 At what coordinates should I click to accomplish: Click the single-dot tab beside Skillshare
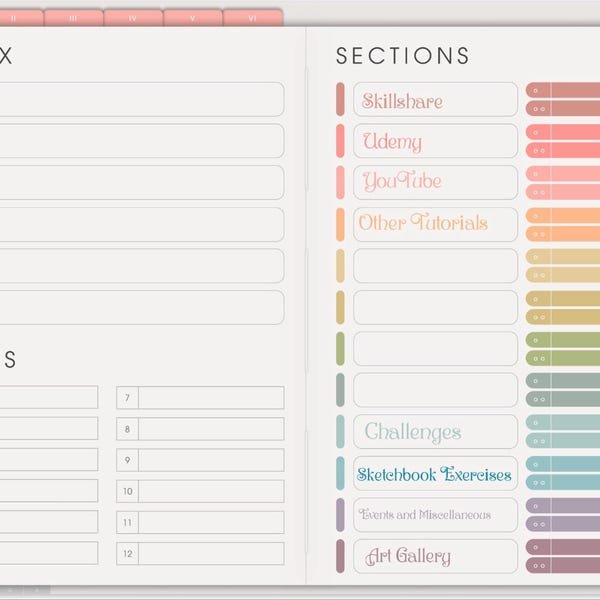point(563,90)
